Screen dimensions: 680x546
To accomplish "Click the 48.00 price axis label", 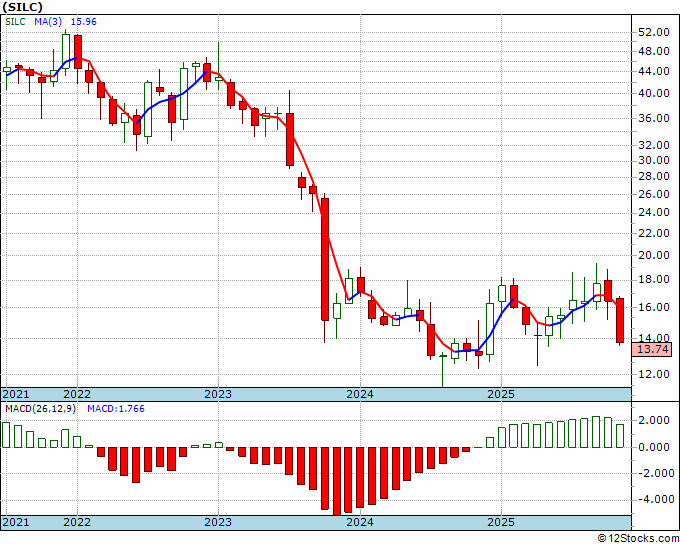I will point(654,51).
